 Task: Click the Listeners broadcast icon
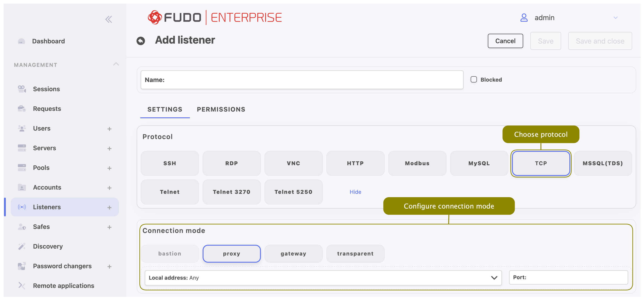(x=22, y=207)
